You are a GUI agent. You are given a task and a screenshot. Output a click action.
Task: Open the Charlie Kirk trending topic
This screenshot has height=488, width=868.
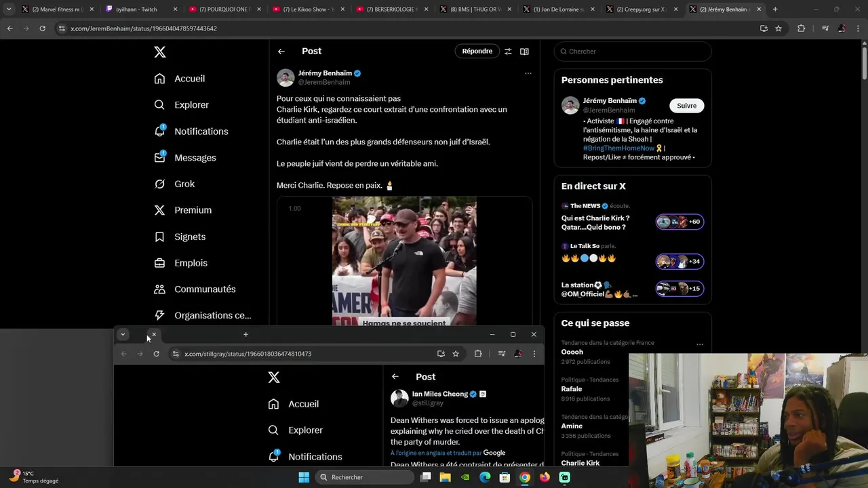tap(580, 463)
